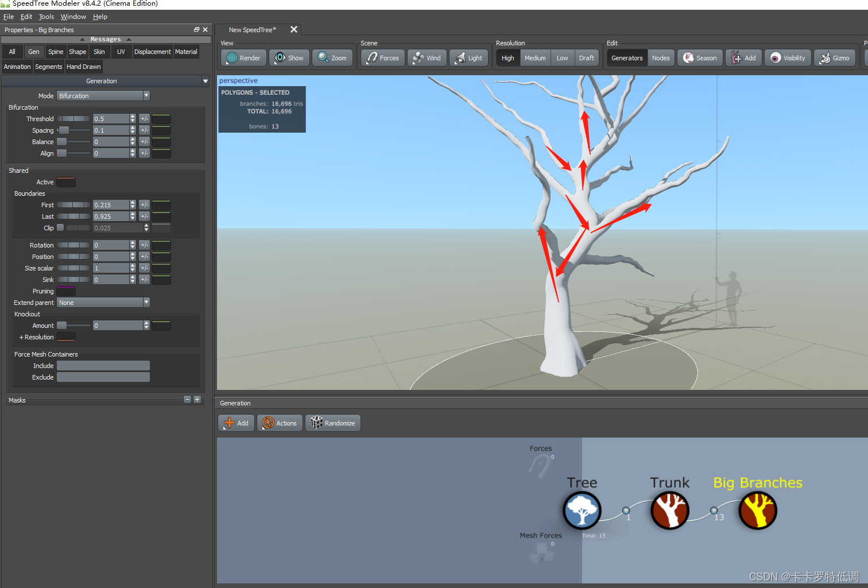Open the Season edit tool
This screenshot has height=588, width=868.
[x=700, y=58]
